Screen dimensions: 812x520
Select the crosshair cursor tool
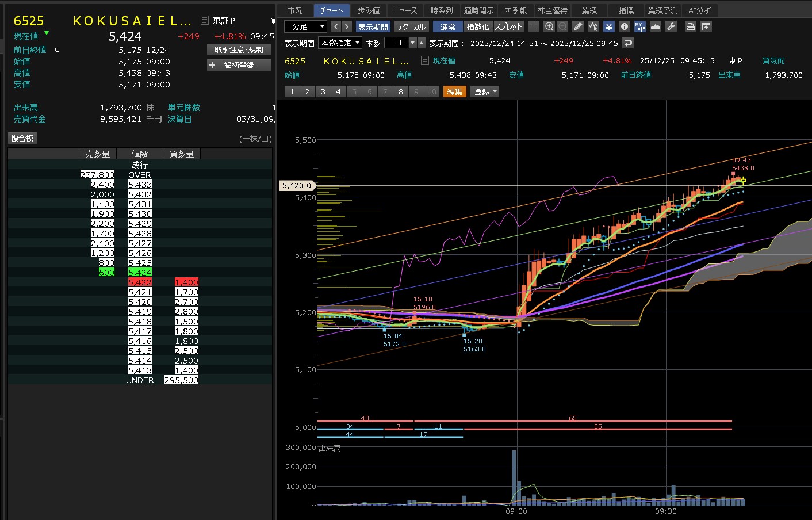tap(534, 26)
